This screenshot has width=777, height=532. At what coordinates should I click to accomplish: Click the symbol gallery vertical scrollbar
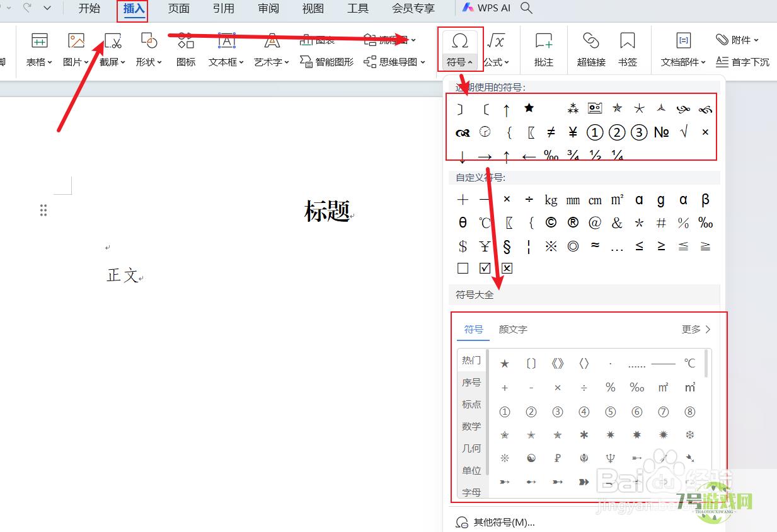[x=706, y=364]
